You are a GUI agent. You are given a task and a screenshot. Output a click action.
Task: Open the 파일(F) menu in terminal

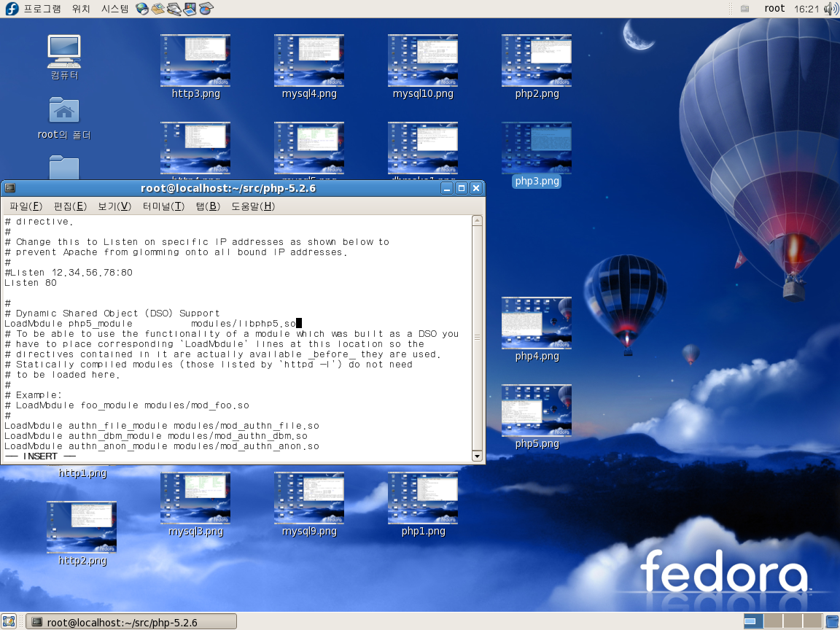pos(26,206)
